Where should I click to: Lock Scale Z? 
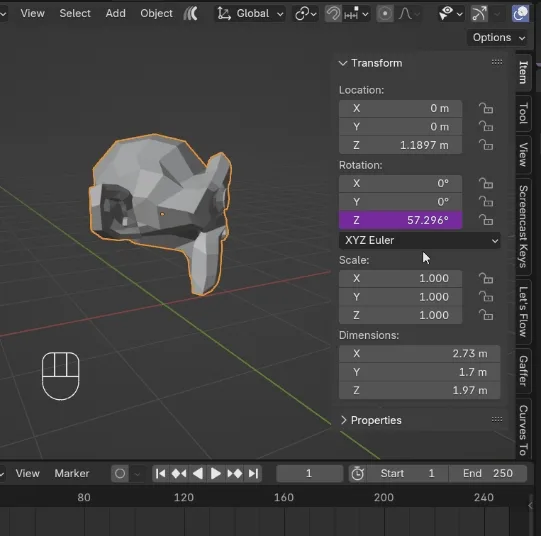tap(486, 315)
